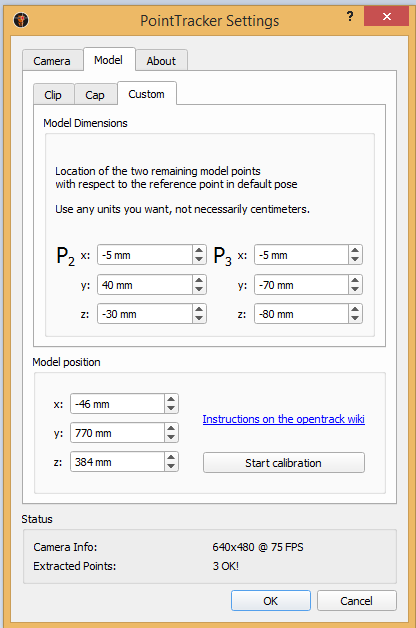Decrease Model position x with down arrow
416x628 pixels.
click(x=171, y=409)
